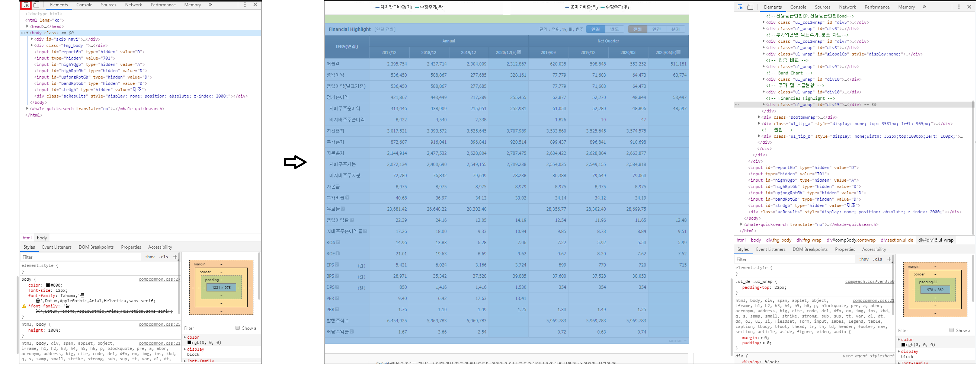980x367 pixels.
Task: Check Show all in right Computed pane
Action: click(x=951, y=330)
